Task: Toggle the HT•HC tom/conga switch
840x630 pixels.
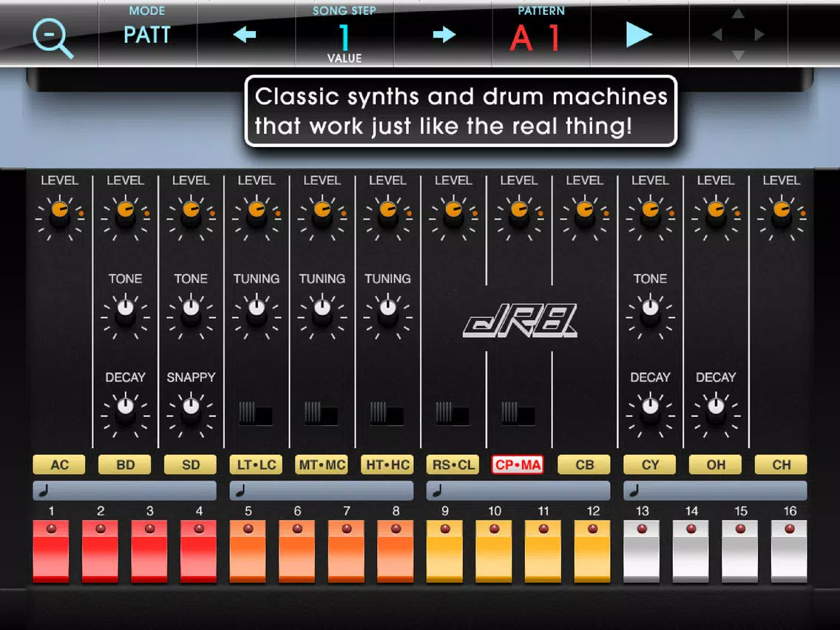Action: tap(387, 413)
